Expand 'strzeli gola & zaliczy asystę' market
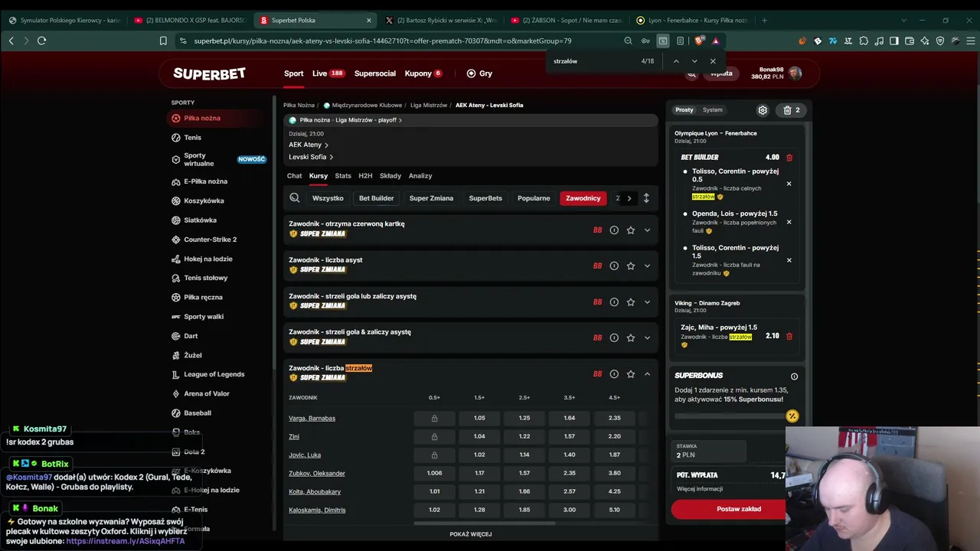The height and width of the screenshot is (551, 980). point(647,338)
